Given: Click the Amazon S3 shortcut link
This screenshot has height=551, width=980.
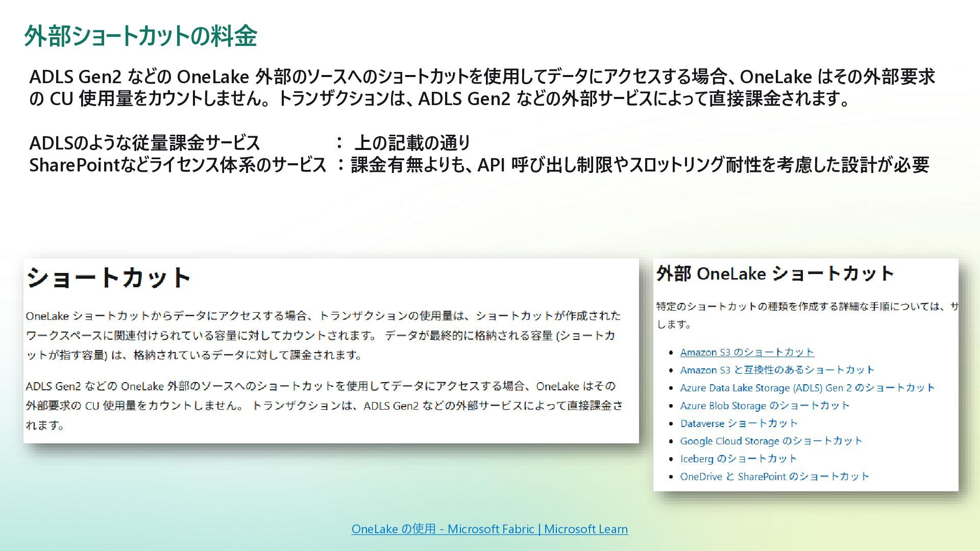Looking at the screenshot, I should (x=747, y=352).
